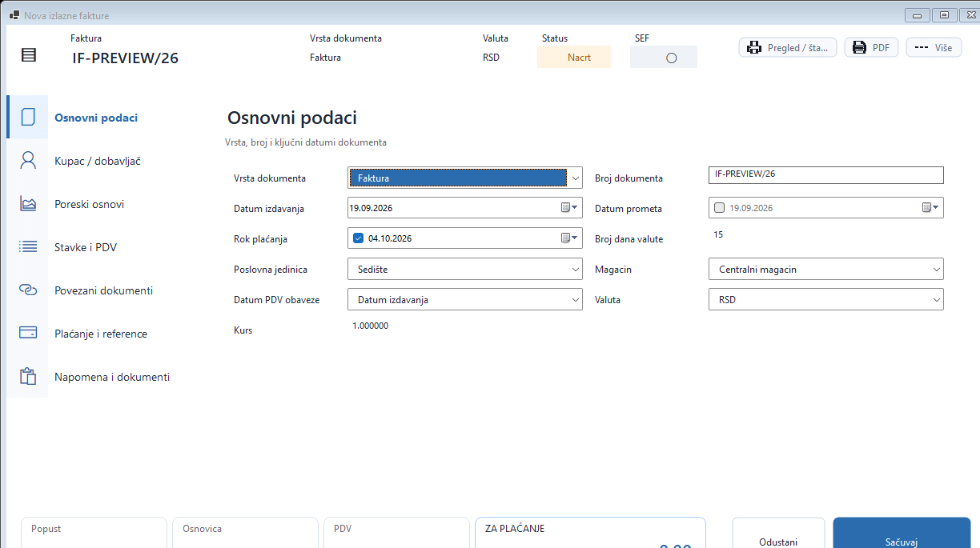980x548 pixels.
Task: Click the Stavke i PDV list icon
Action: point(28,247)
